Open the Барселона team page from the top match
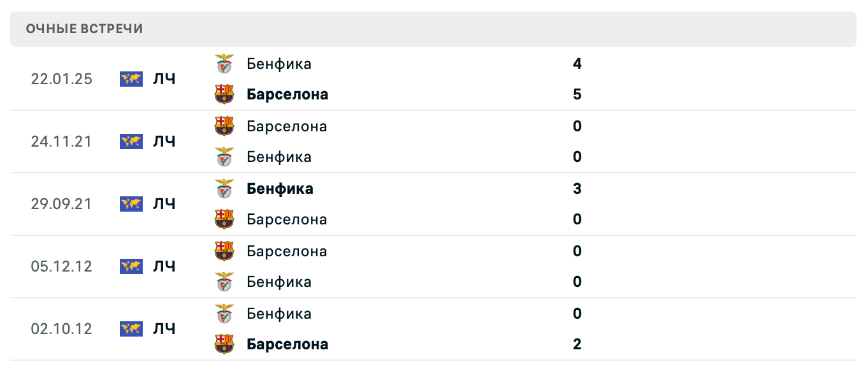Image resolution: width=868 pixels, height=371 pixels. coord(287,94)
